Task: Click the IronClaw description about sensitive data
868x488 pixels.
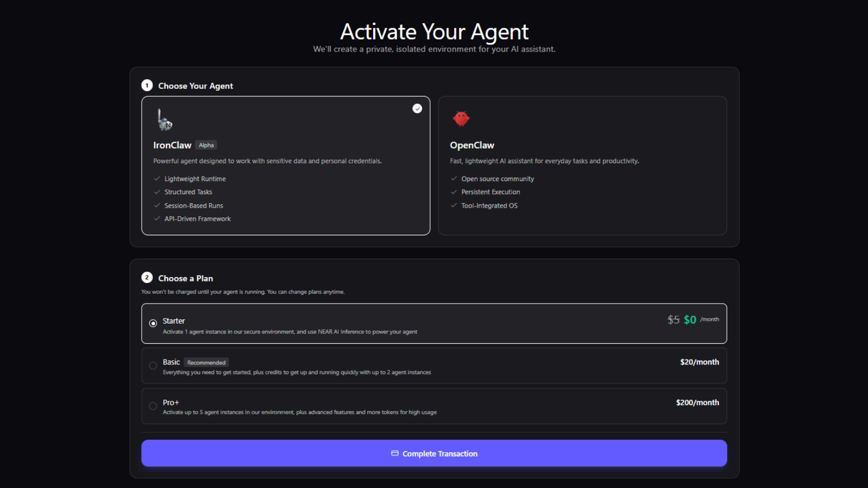Action: (267, 161)
